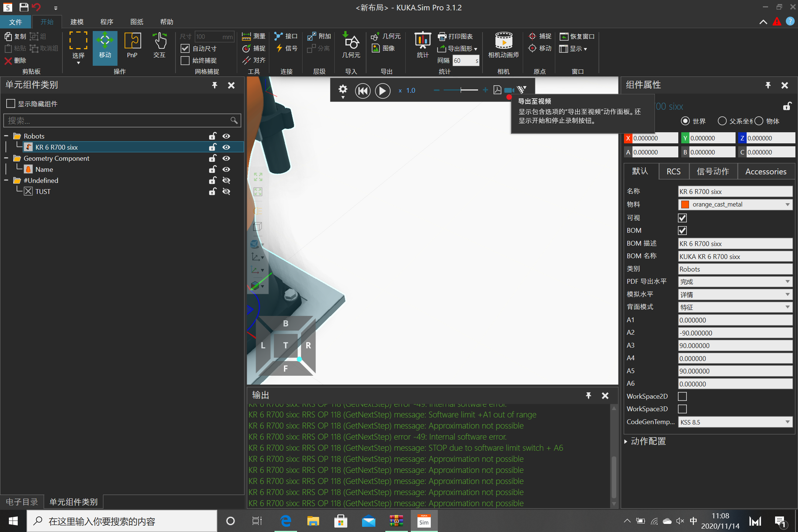Check 显示隐藏组件 box
798x532 pixels.
(x=11, y=103)
